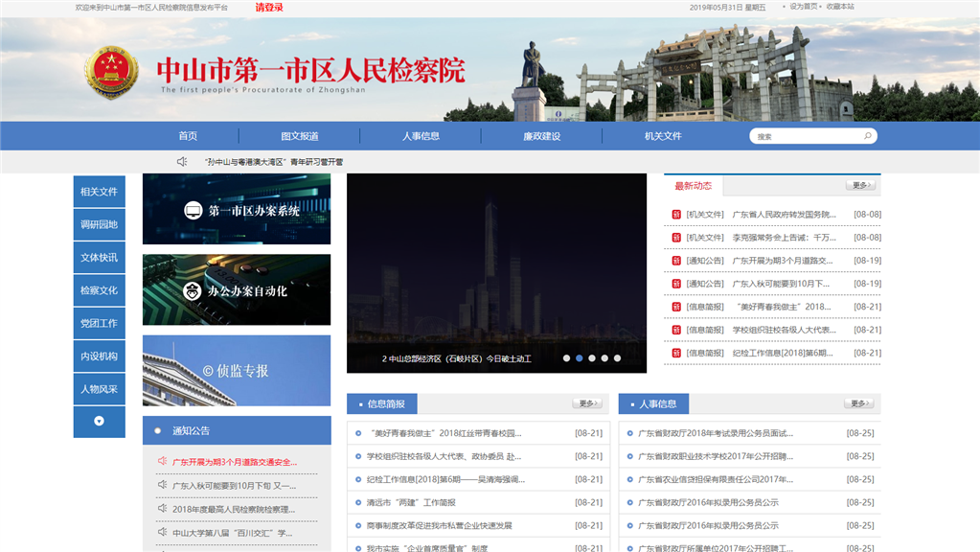Click the bullet icon beside 清远市“两建”工作简报
980x552 pixels.
tap(358, 502)
